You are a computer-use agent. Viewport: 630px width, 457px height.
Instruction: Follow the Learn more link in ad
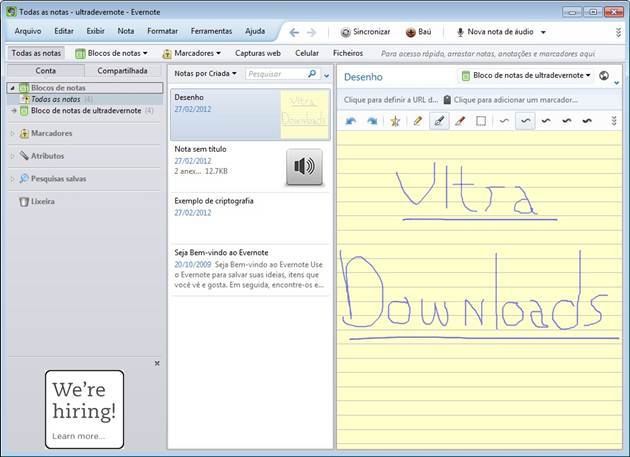pyautogui.click(x=78, y=436)
